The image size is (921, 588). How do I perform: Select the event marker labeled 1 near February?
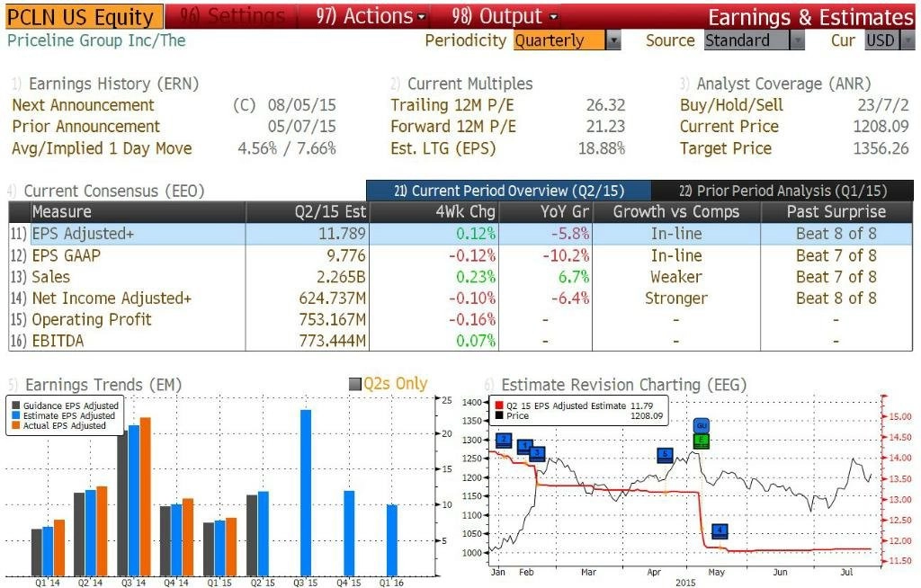click(525, 447)
